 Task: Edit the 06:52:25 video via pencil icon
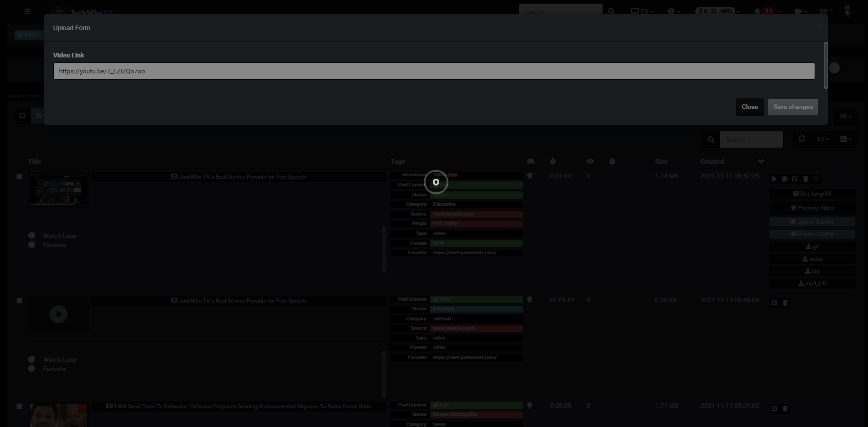pos(795,179)
